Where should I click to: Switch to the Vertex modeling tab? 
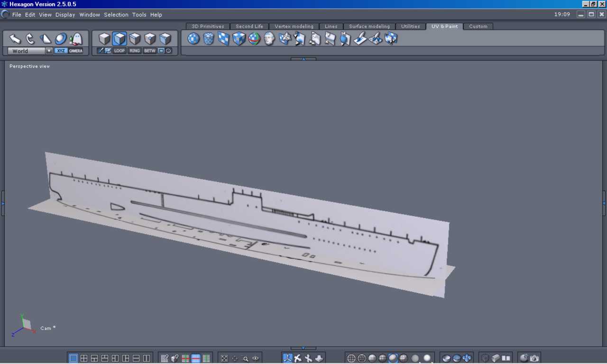pos(294,27)
